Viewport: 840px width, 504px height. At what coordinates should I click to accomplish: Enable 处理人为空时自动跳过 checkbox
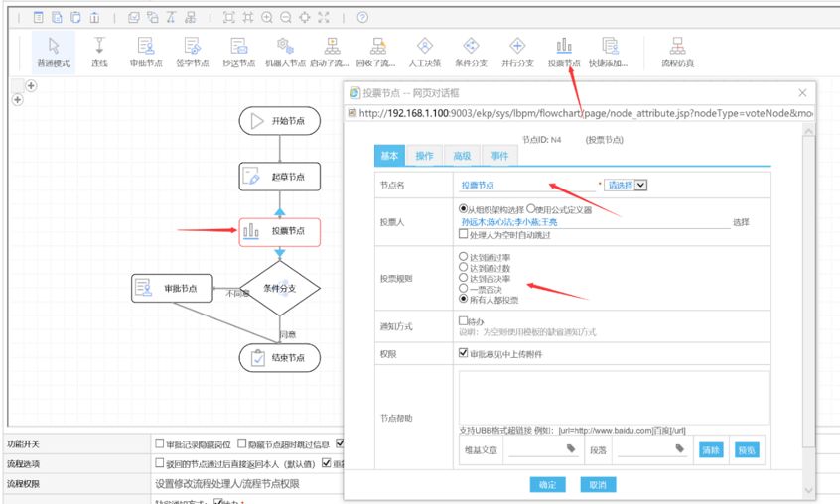point(464,235)
